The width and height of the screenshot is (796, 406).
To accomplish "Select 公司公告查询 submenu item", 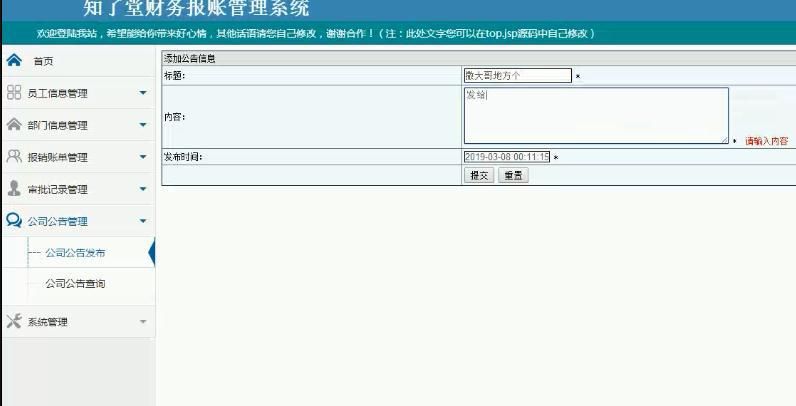I will click(x=75, y=284).
